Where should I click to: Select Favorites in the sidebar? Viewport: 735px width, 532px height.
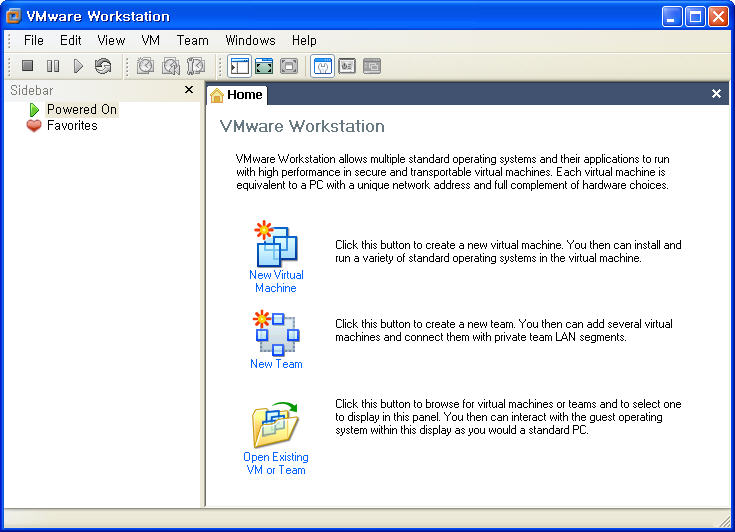[x=72, y=126]
